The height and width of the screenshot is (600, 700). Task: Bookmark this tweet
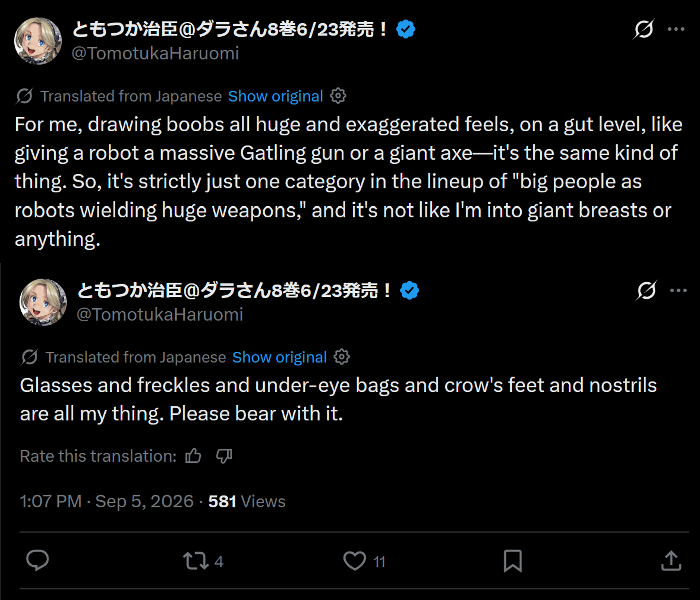[x=513, y=561]
